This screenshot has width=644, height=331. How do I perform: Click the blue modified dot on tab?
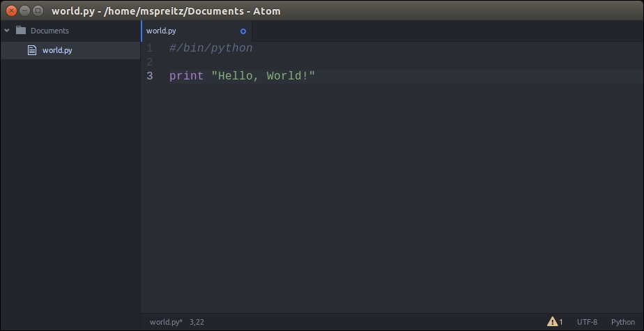[243, 31]
